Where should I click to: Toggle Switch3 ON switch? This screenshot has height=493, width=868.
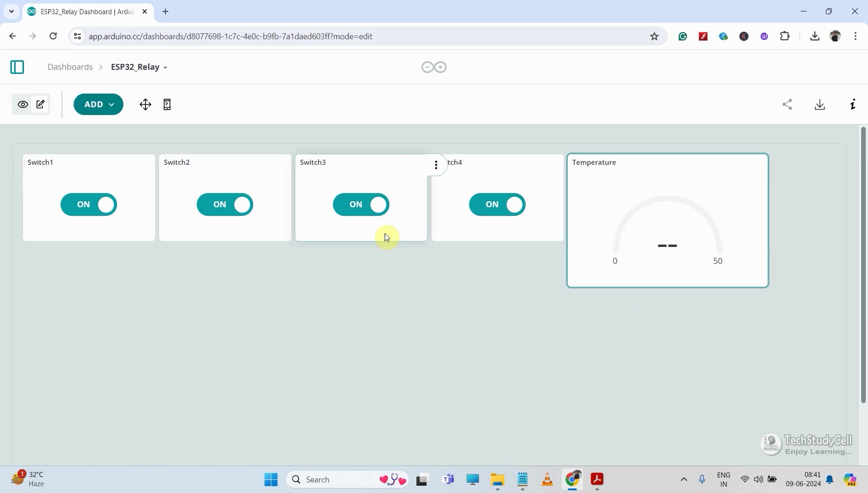click(361, 204)
